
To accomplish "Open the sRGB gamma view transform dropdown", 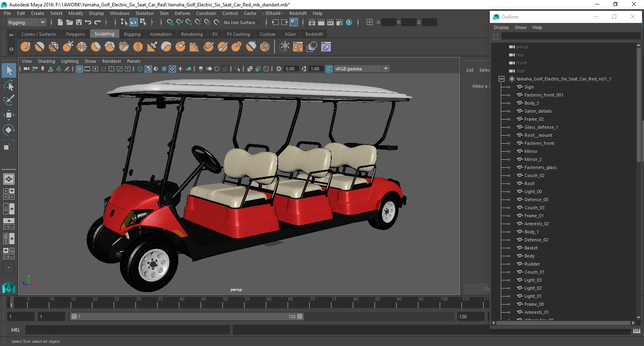I will (361, 69).
